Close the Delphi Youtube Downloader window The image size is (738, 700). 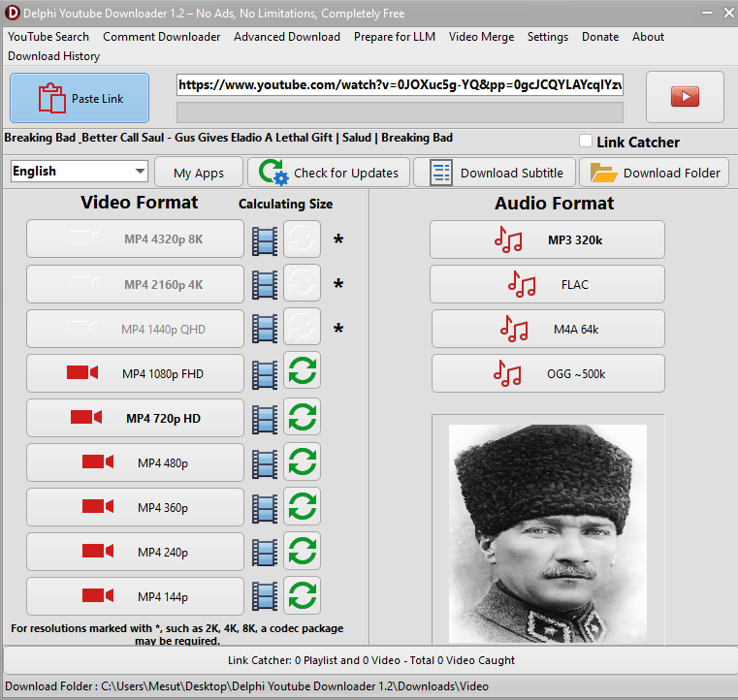click(x=729, y=14)
